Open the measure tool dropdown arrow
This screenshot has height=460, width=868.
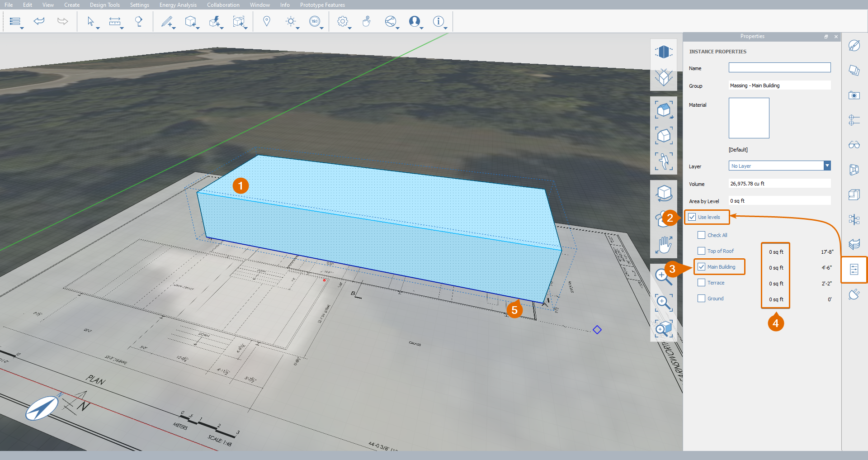[122, 28]
